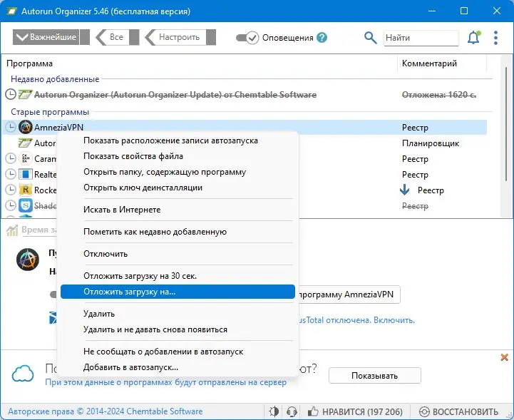The height and width of the screenshot is (420, 514).
Task: Select the Настроить filter tab
Action: [180, 37]
